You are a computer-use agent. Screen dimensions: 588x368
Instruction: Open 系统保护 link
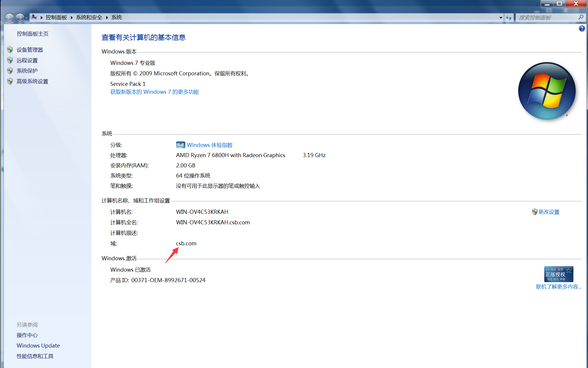click(x=27, y=71)
